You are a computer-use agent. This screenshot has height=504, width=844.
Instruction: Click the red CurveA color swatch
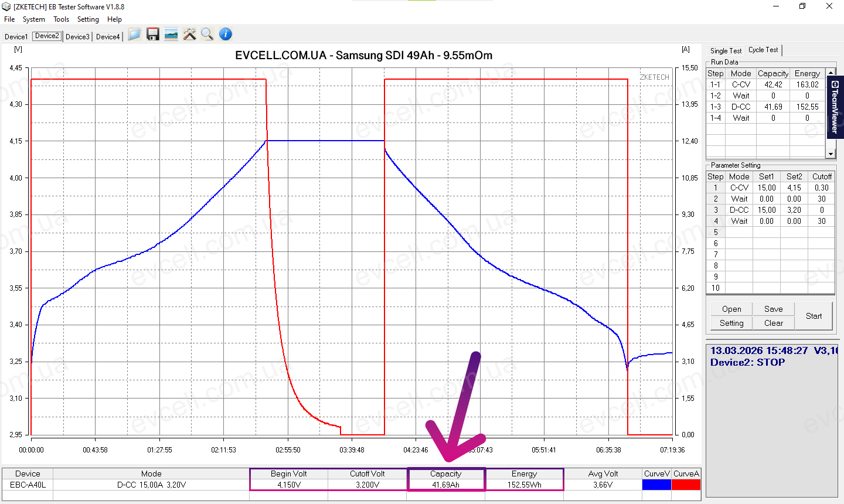(x=686, y=485)
